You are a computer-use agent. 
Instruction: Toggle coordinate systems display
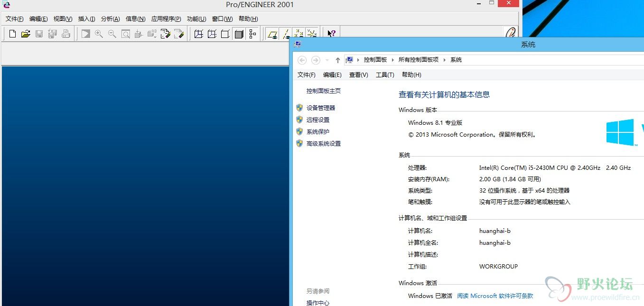(311, 33)
